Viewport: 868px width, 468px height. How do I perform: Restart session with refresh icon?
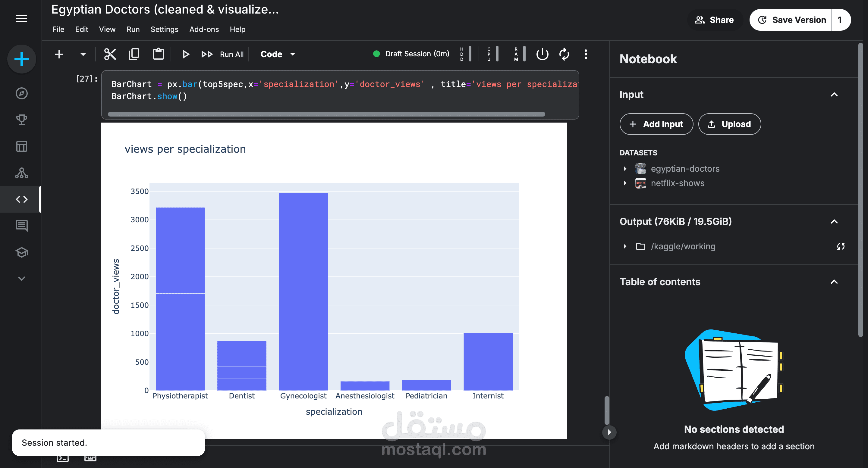pos(564,54)
